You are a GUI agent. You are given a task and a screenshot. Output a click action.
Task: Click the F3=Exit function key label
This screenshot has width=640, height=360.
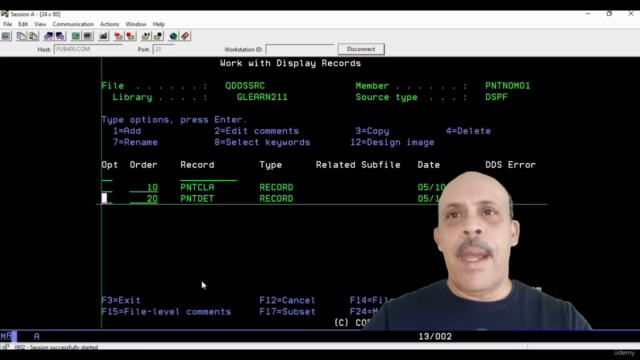point(121,300)
